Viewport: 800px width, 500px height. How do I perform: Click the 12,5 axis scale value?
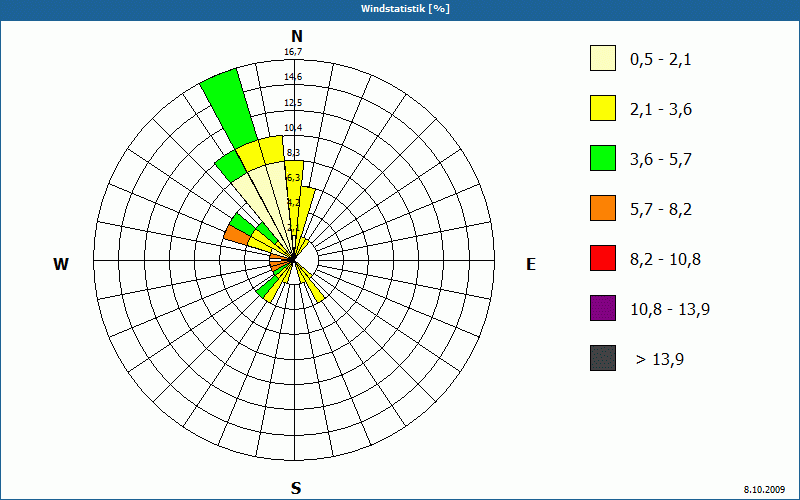pos(293,103)
